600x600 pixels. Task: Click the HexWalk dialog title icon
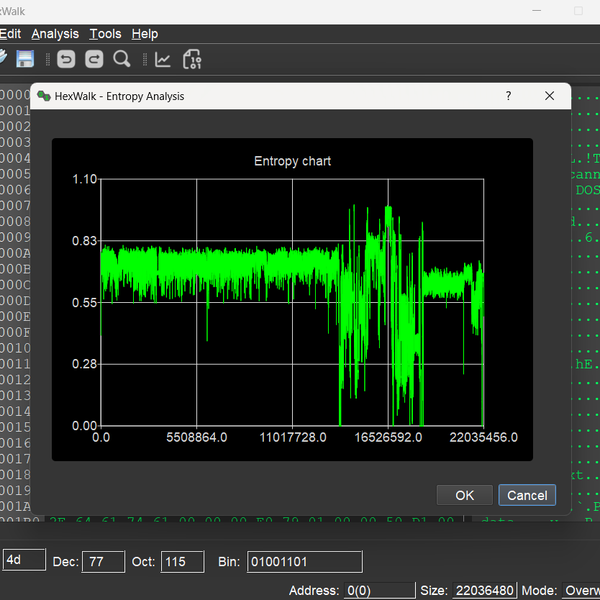click(x=43, y=96)
